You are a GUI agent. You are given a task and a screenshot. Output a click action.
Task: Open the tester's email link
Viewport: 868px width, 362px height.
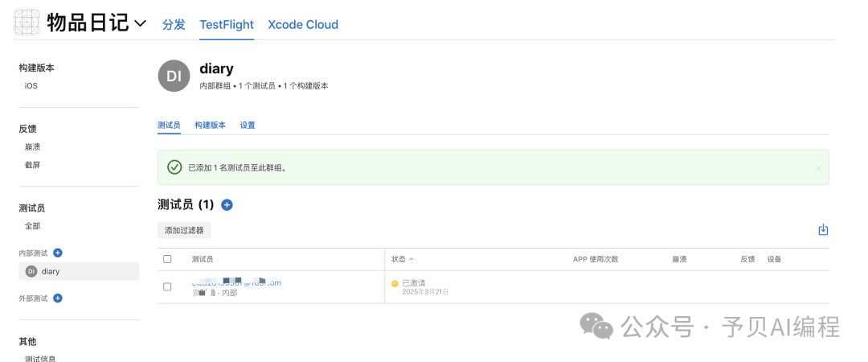236,282
